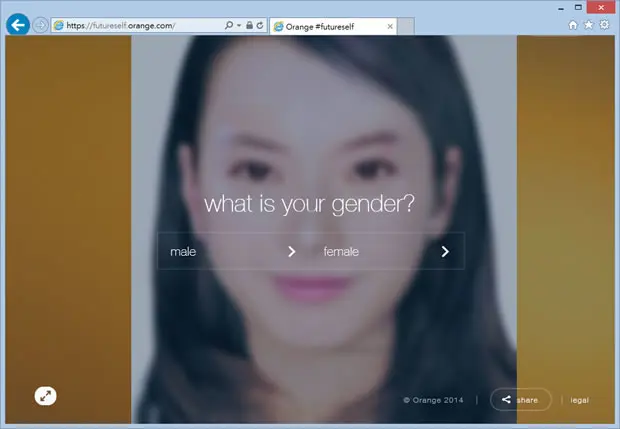Choose male as your gender
Viewport: 620px width, 429px height.
pos(183,251)
